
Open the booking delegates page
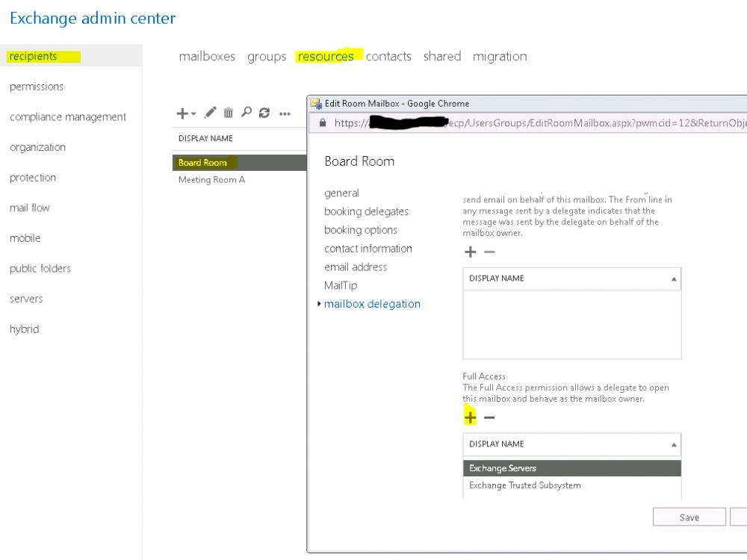(x=366, y=211)
